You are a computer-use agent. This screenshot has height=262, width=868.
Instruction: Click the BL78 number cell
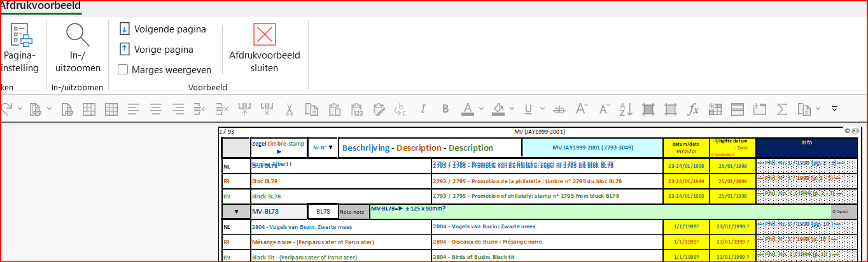(323, 211)
